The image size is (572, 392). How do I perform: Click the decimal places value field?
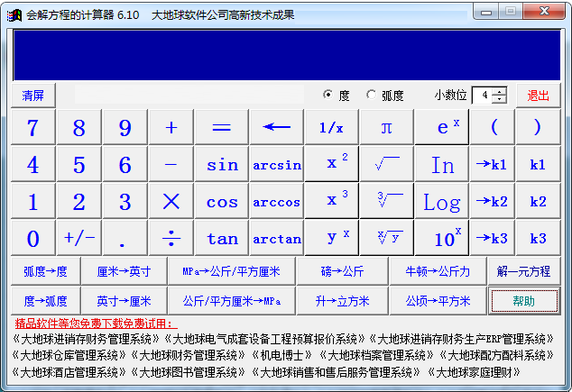[x=483, y=96]
